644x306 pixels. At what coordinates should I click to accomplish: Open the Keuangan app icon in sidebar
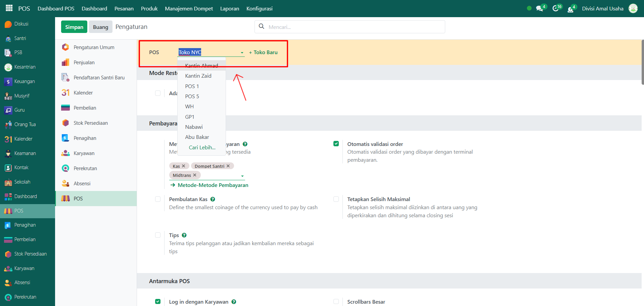(x=8, y=82)
